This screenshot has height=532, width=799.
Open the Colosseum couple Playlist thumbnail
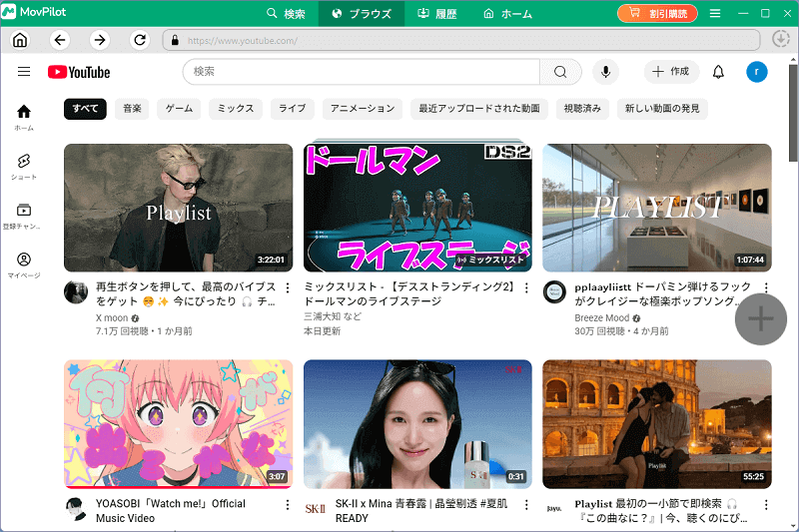pyautogui.click(x=657, y=424)
